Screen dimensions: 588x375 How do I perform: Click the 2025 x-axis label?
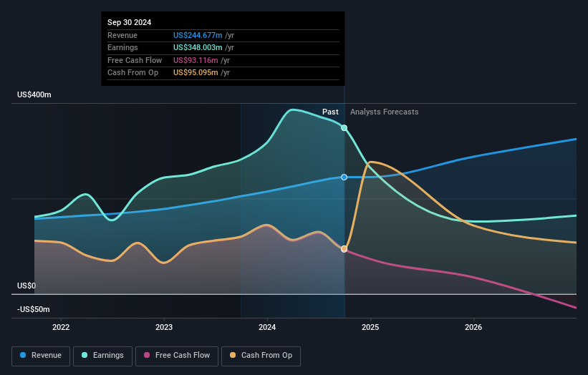pos(370,327)
